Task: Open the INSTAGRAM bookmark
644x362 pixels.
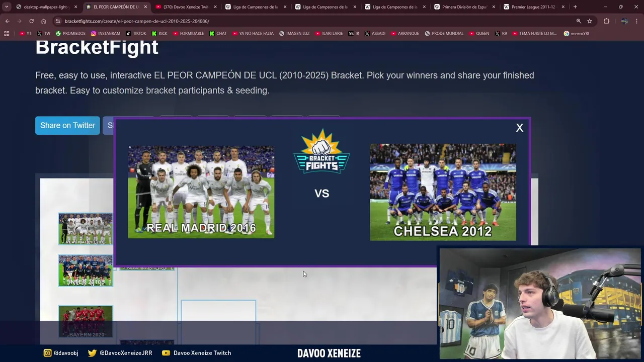Action: tap(106, 34)
